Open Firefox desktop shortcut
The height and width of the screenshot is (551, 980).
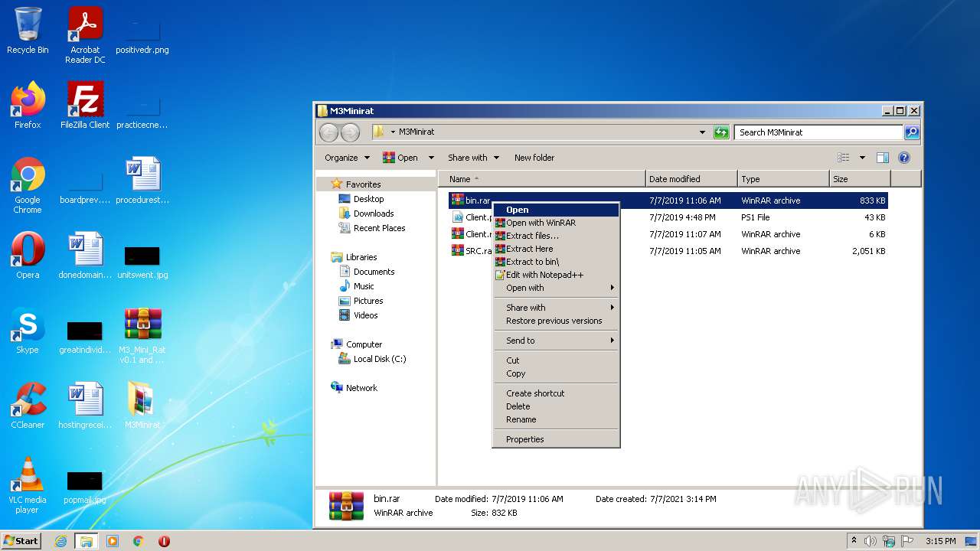[x=28, y=106]
